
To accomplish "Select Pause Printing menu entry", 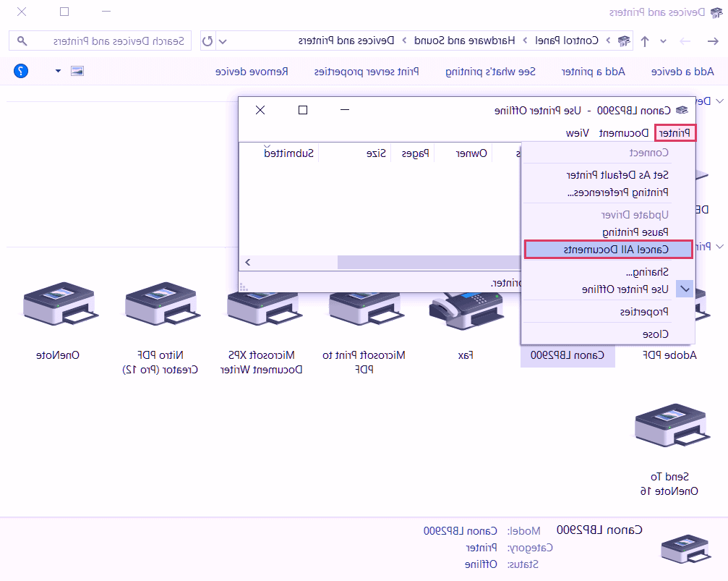I will [x=635, y=232].
